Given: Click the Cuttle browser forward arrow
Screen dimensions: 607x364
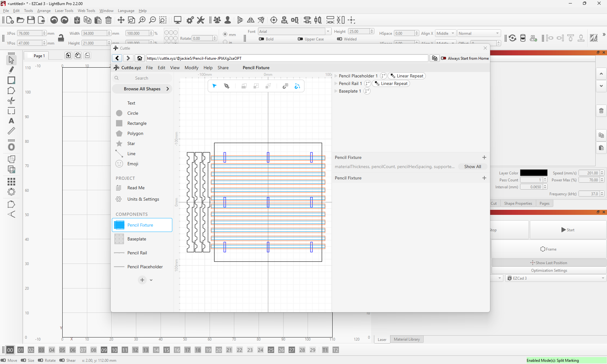Looking at the screenshot, I should point(128,58).
